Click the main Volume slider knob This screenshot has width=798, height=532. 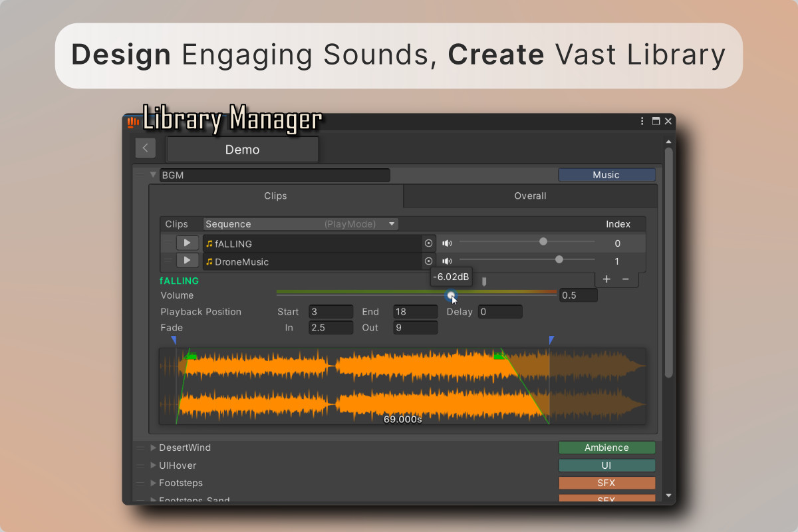click(x=452, y=295)
